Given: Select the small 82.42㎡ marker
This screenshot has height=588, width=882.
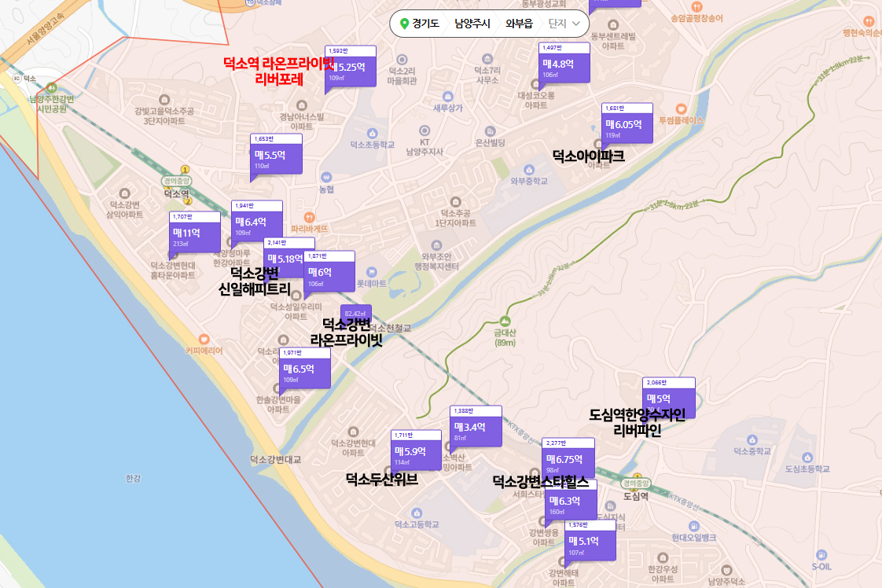Looking at the screenshot, I should [355, 313].
